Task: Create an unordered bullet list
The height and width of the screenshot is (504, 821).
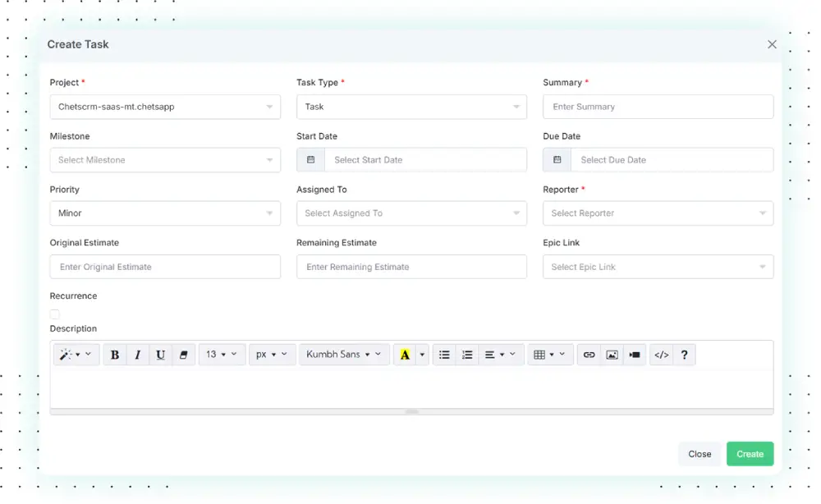Action: [444, 355]
